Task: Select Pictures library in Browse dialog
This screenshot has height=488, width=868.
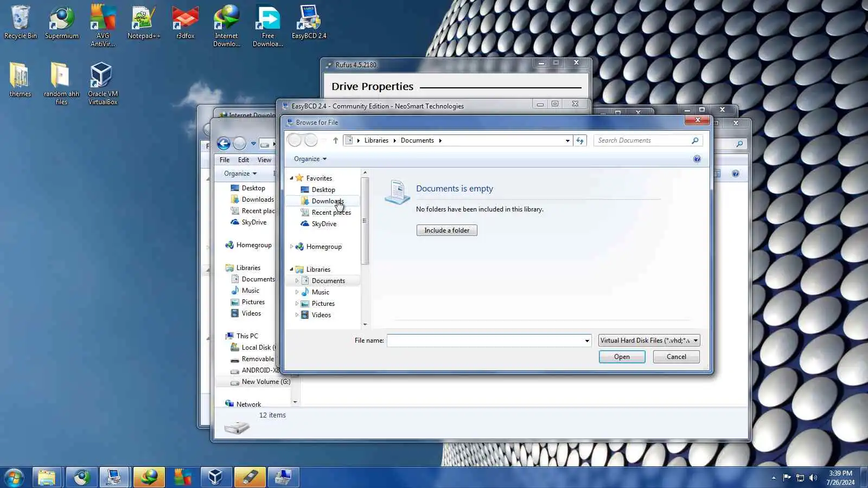Action: coord(323,304)
